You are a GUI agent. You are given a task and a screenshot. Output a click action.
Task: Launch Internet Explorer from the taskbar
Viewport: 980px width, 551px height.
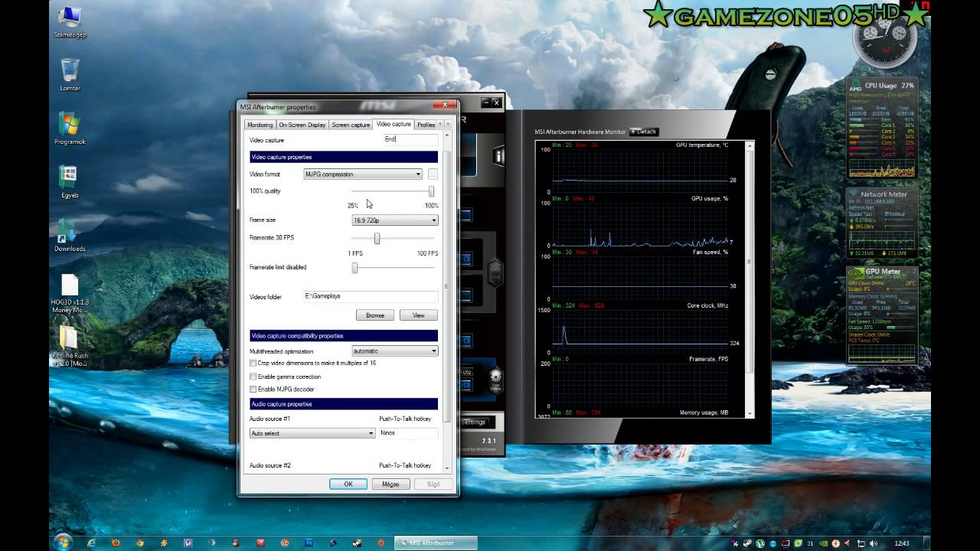tap(92, 543)
